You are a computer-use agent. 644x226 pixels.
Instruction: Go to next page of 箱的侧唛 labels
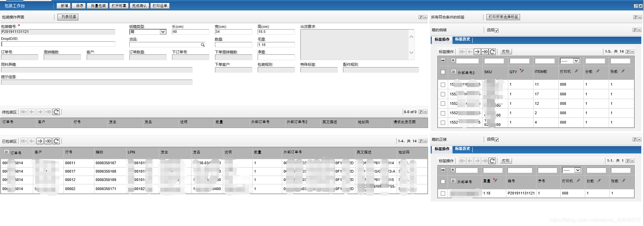coord(477,52)
